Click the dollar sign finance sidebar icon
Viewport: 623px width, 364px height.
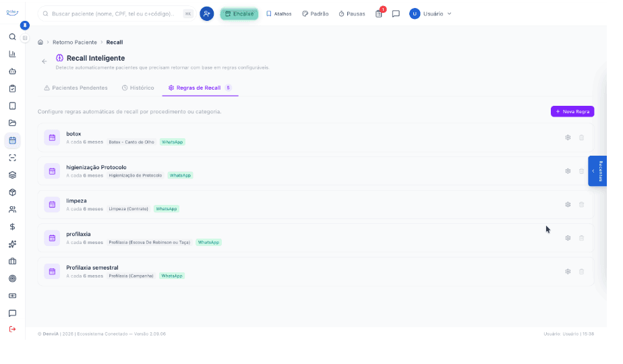(x=13, y=226)
